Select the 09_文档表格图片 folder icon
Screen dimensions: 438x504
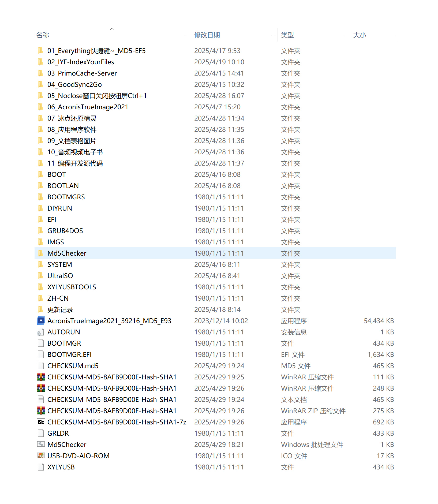pos(40,141)
